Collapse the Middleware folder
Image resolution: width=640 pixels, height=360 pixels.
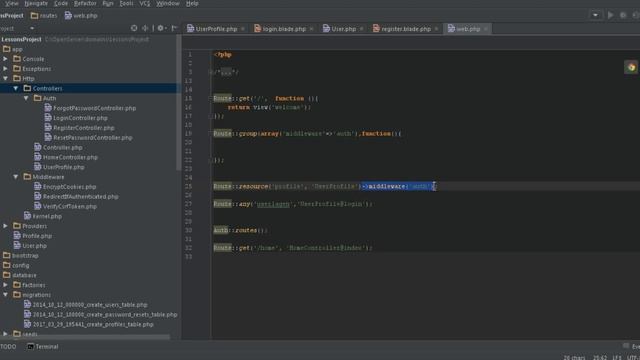pos(16,177)
